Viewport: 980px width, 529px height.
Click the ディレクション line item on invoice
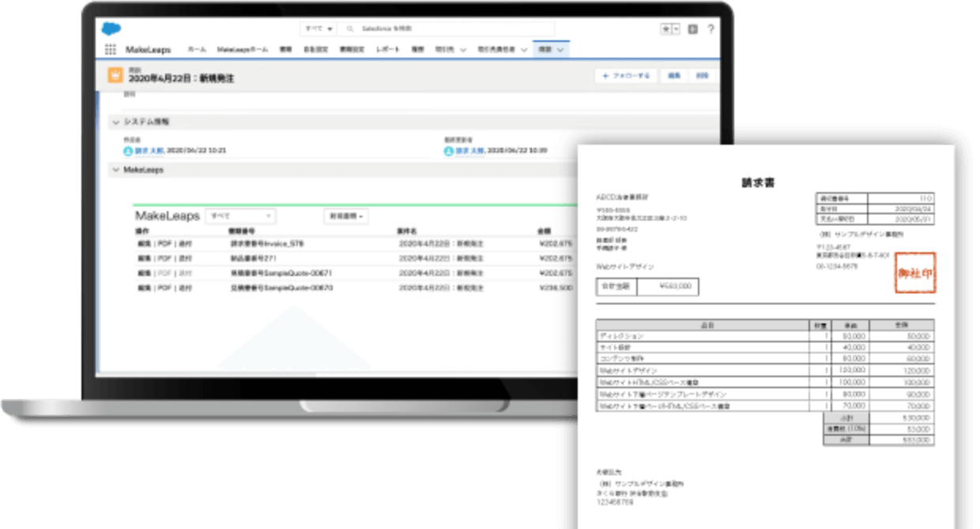point(621,336)
